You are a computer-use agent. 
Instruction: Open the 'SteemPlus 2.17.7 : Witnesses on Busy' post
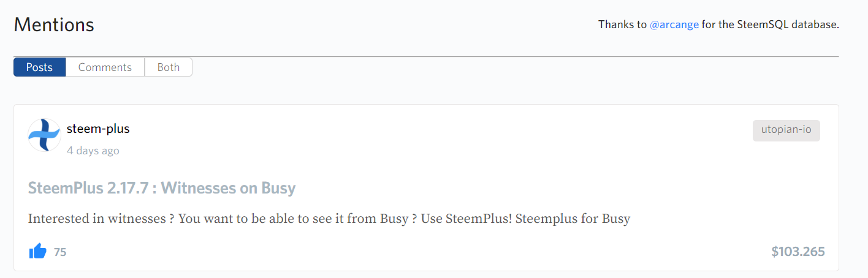point(162,188)
